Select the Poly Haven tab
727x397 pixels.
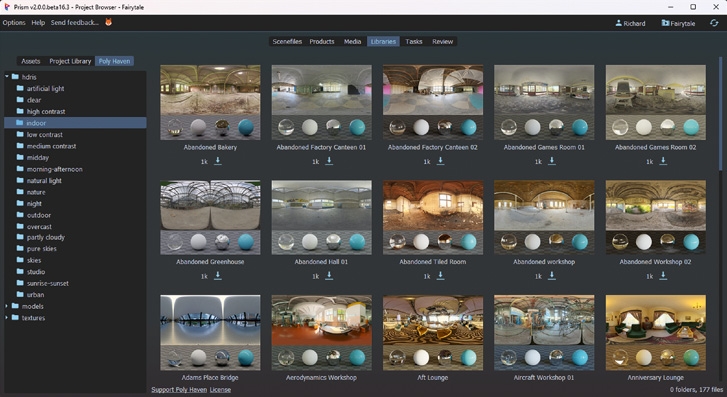pyautogui.click(x=114, y=61)
